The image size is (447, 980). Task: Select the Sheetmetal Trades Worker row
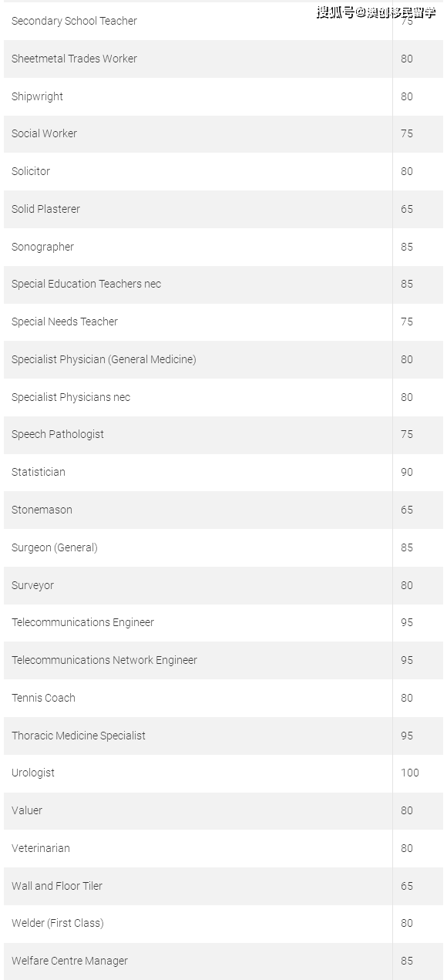click(x=223, y=59)
